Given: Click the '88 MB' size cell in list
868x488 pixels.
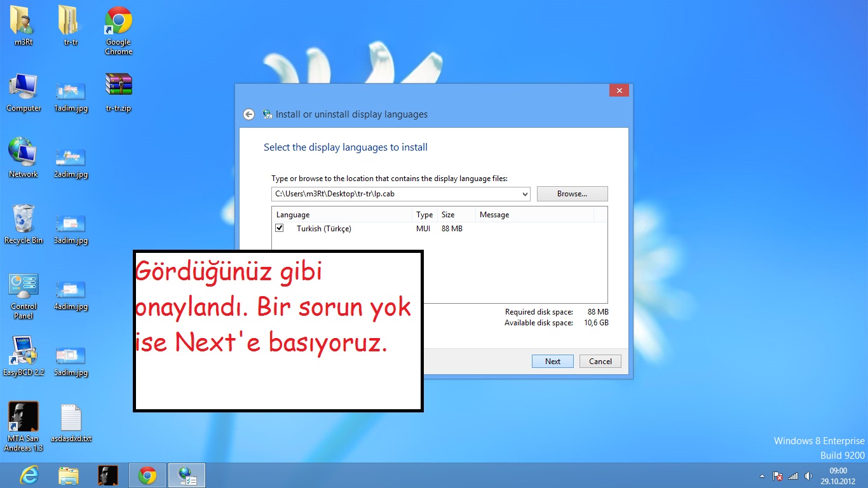Looking at the screenshot, I should pos(452,229).
